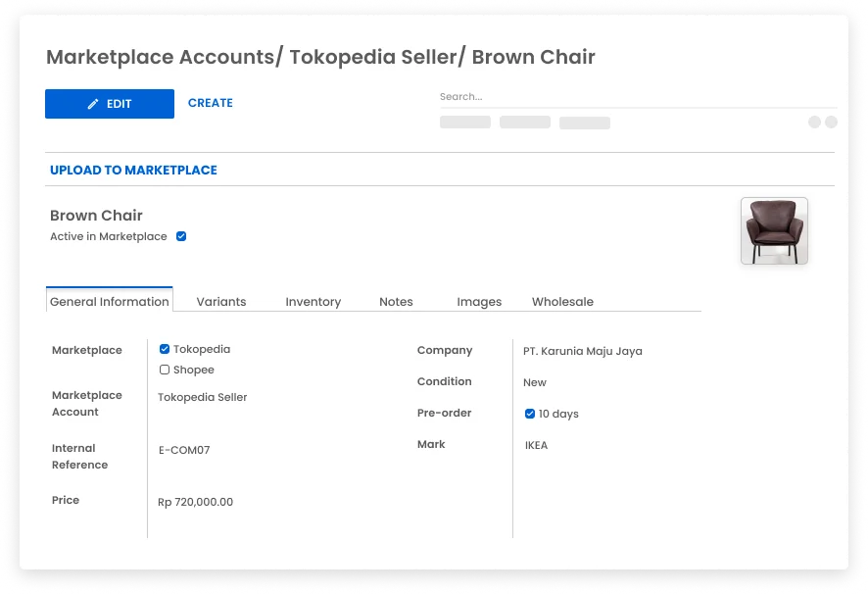Show the Images tab
868x594 pixels.
[x=479, y=302]
